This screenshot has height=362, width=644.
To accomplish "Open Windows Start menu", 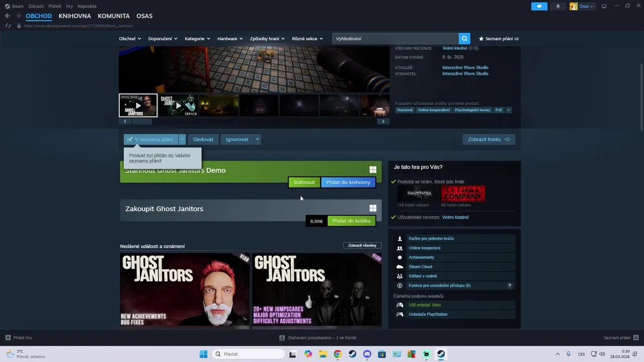I will pos(203,354).
